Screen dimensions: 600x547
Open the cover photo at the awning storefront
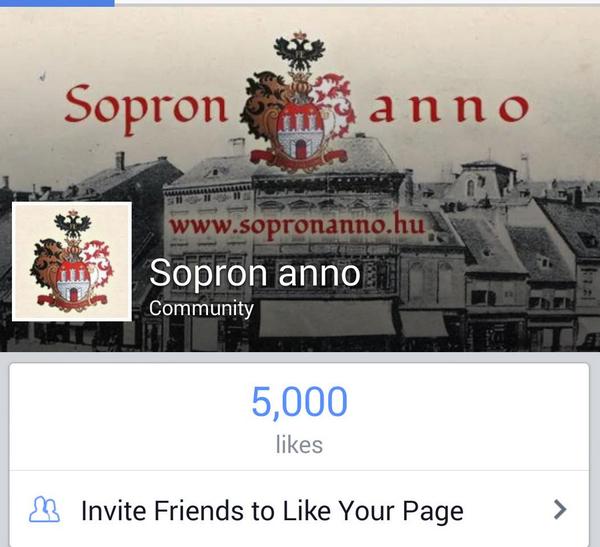click(328, 318)
